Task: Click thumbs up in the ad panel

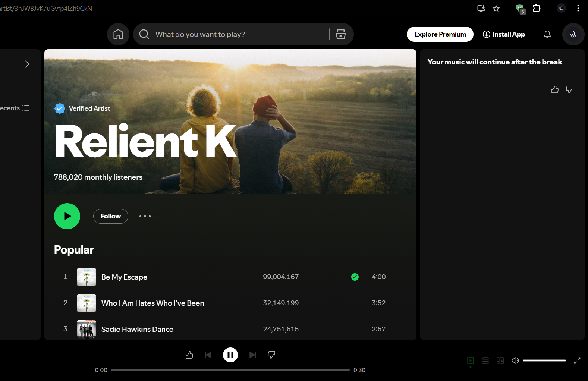Action: (x=554, y=89)
